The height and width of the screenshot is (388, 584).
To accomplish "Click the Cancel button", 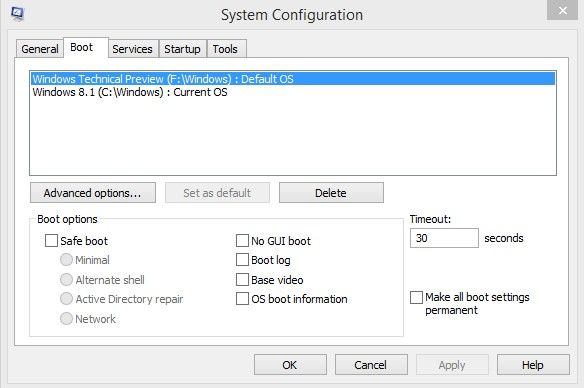I will click(371, 365).
